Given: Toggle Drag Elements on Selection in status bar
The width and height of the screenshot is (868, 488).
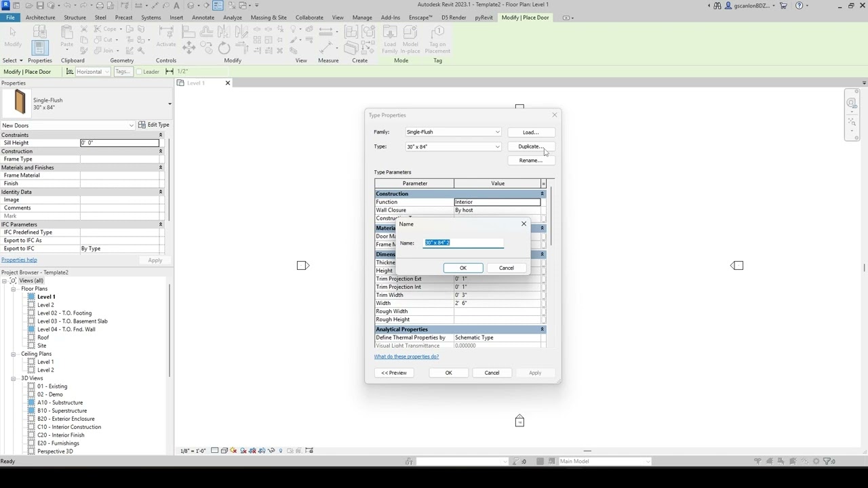Looking at the screenshot, I should (805, 461).
